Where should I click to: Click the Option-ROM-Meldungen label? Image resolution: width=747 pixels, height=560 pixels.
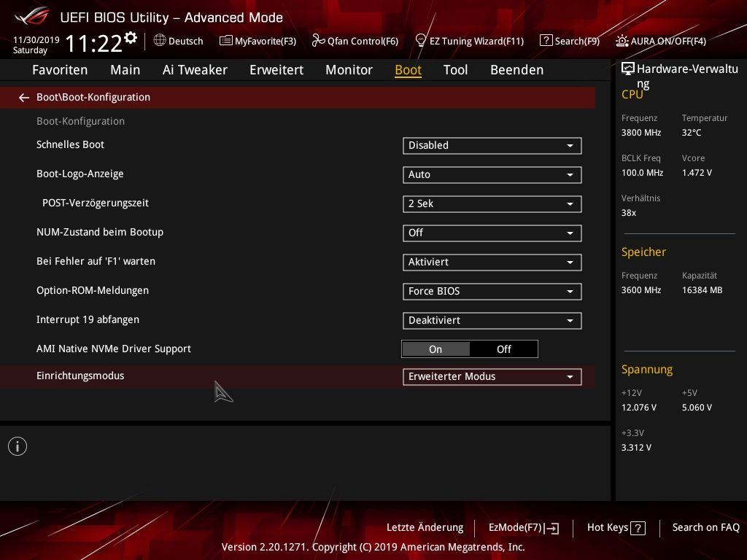click(93, 290)
